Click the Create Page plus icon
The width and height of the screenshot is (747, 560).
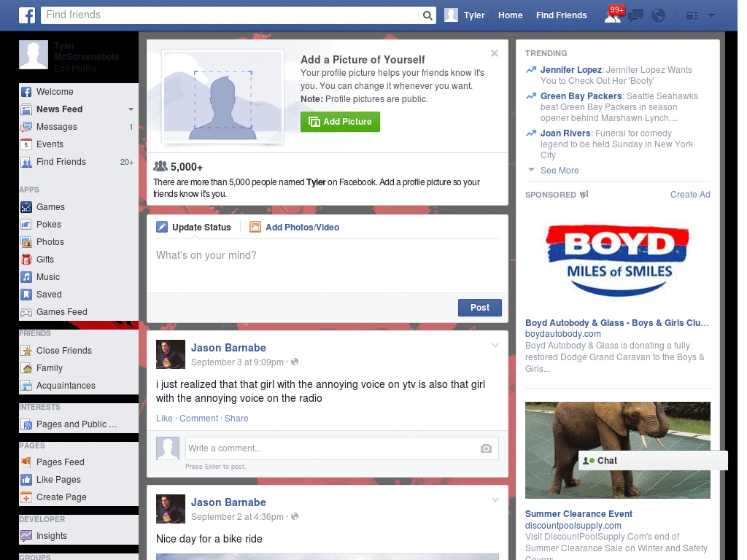[26, 497]
